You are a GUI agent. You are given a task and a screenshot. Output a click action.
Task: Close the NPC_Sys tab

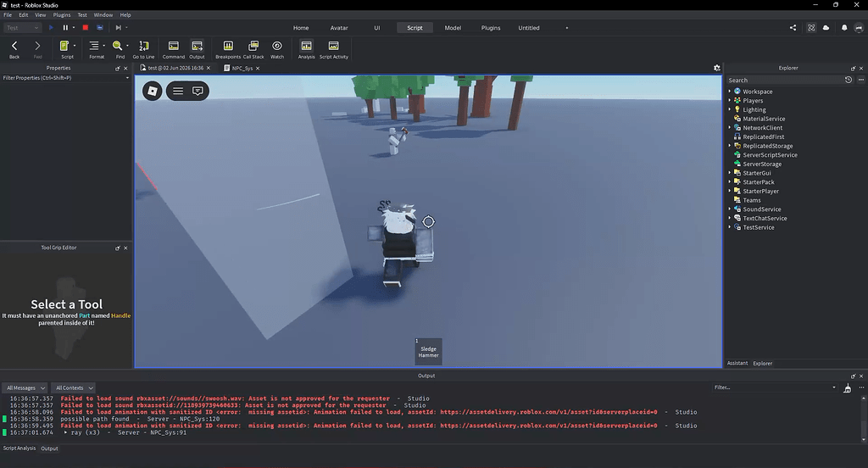pos(258,68)
